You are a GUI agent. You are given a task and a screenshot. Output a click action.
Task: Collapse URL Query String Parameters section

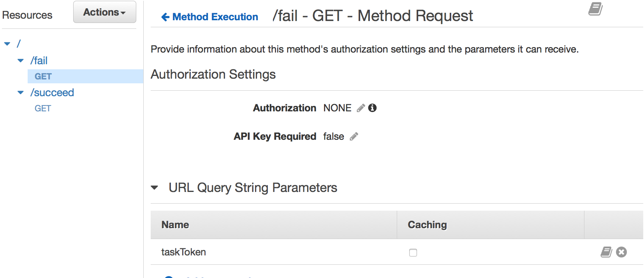155,188
